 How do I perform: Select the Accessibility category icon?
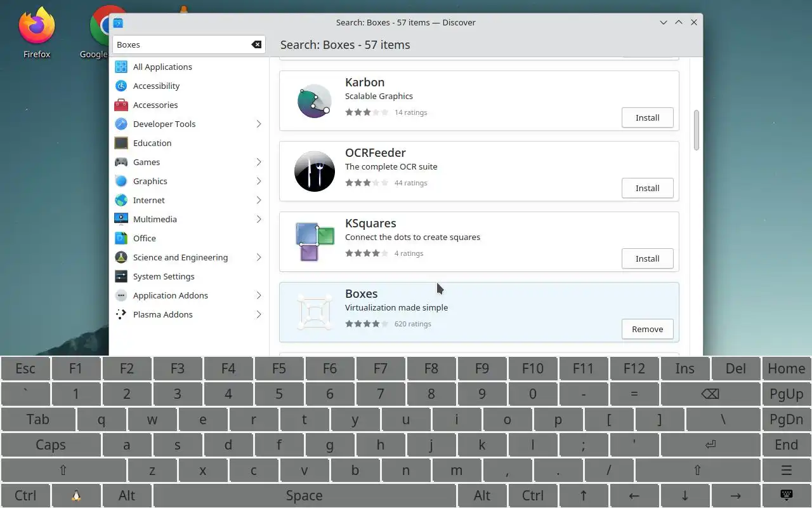[121, 86]
